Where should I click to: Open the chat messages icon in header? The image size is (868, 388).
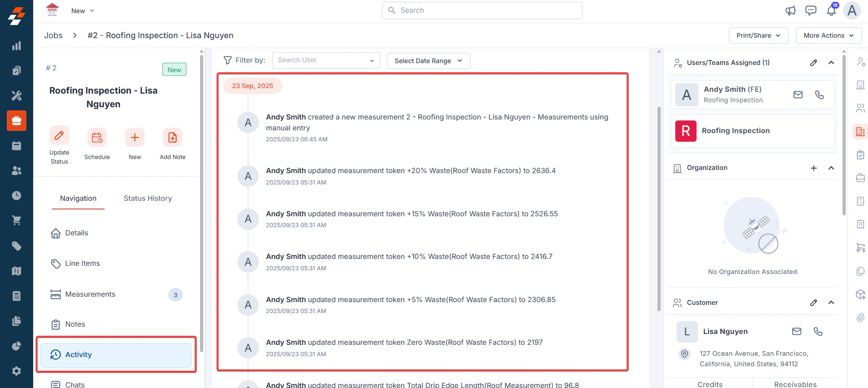(x=811, y=10)
